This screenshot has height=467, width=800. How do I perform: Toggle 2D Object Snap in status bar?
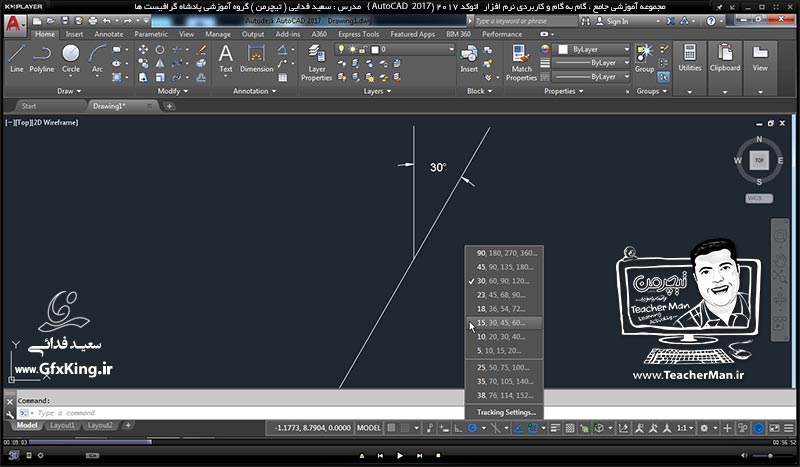(533, 428)
